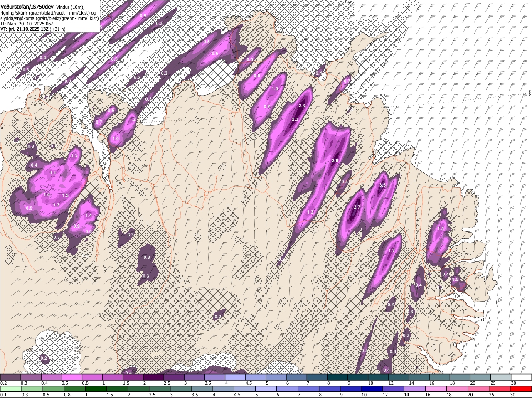
Task: Click the '0.2' label in the top legend
Action: coord(3,383)
